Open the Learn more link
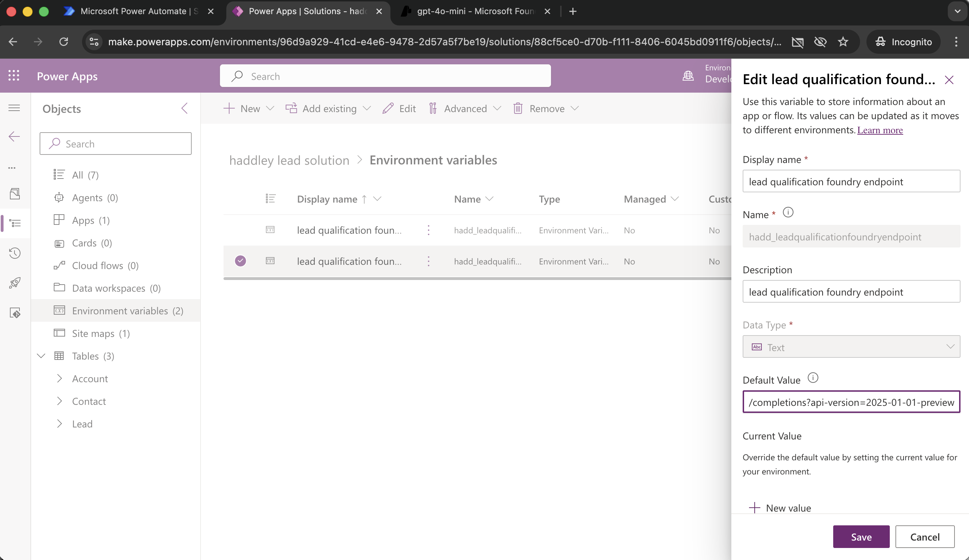This screenshot has height=560, width=969. tap(880, 130)
